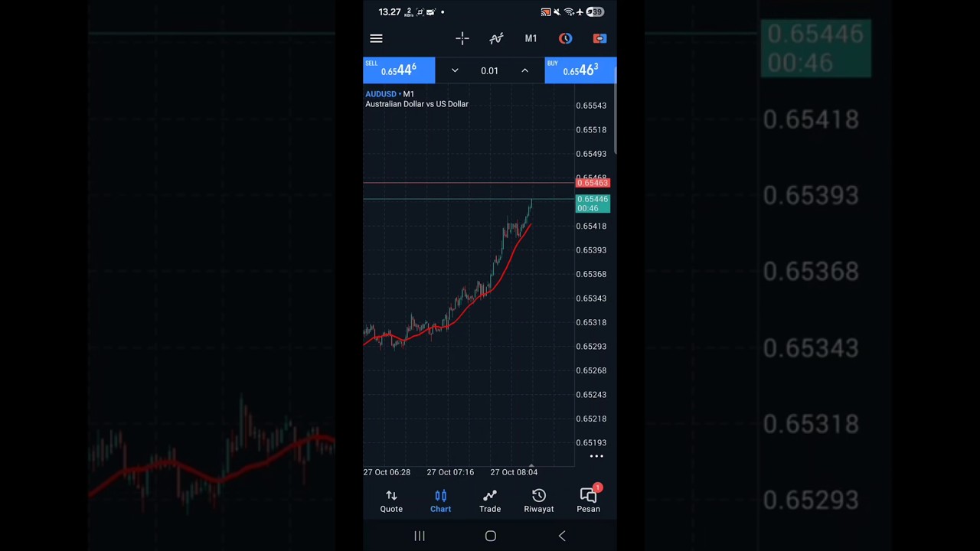The width and height of the screenshot is (980, 551).
Task: Tap the 0.01 lot volume field
Action: click(x=489, y=70)
